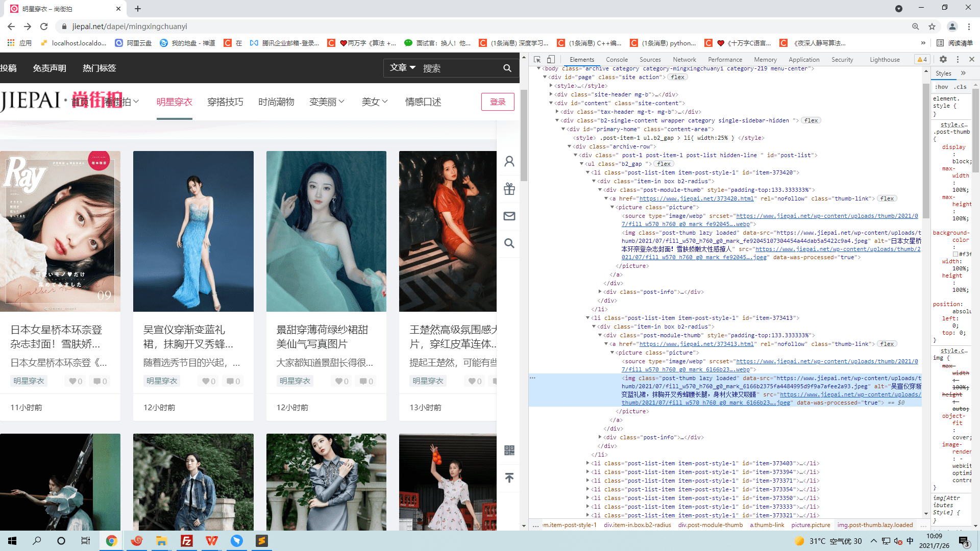Click the 景甜穿薄荷绿纱裙甜美仙气写真图片 post title
This screenshot has width=980, height=551.
tap(322, 337)
